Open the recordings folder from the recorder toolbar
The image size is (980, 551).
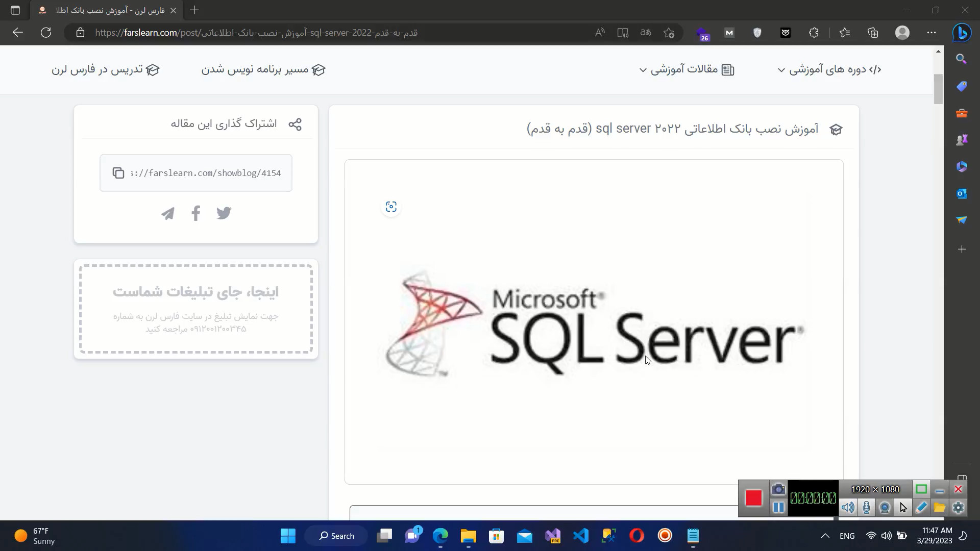tap(940, 508)
